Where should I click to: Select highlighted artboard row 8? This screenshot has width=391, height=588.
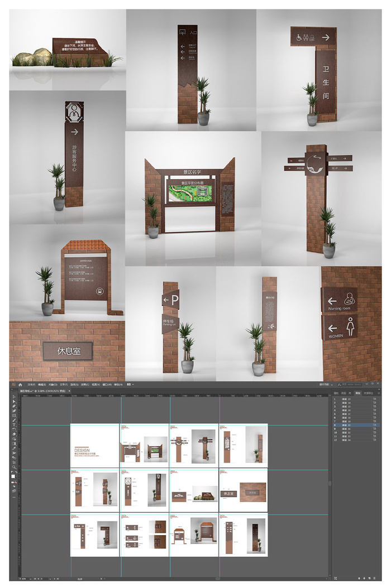[356, 425]
